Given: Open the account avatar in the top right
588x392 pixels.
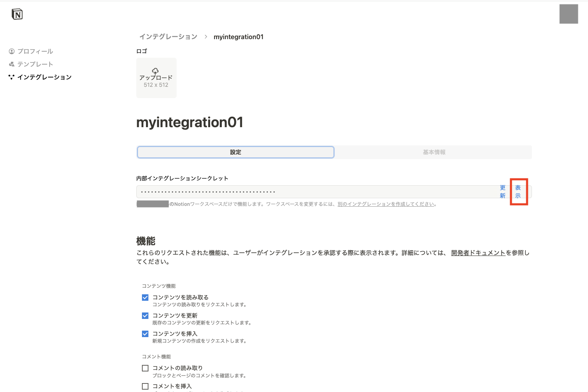Looking at the screenshot, I should point(568,14).
